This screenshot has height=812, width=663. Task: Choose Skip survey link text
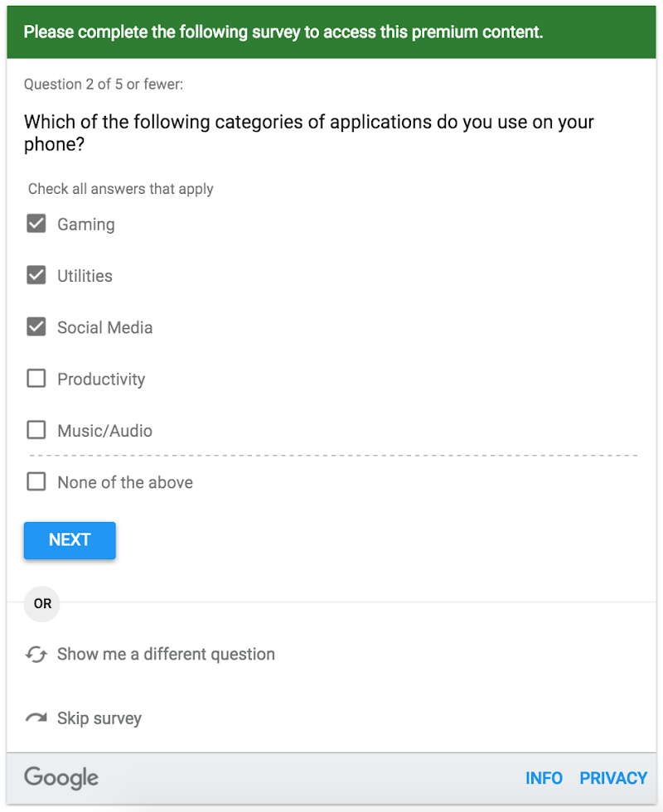[x=99, y=718]
